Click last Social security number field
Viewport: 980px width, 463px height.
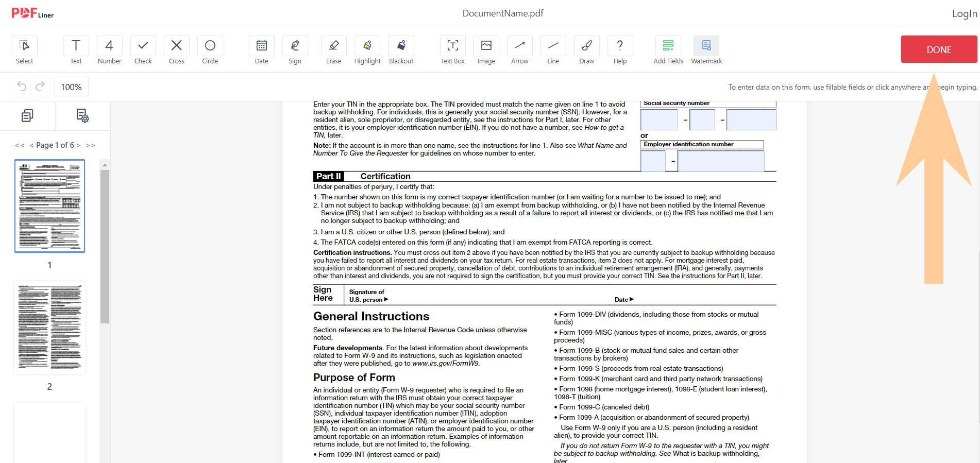coord(752,120)
